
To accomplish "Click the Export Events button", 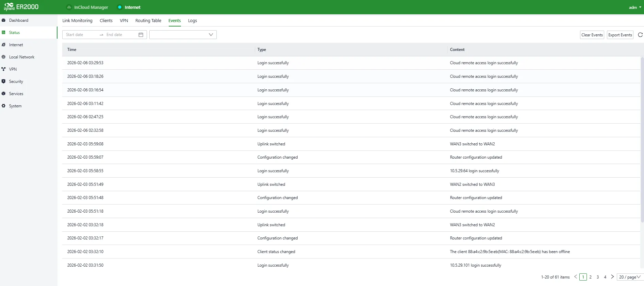I will [x=620, y=35].
